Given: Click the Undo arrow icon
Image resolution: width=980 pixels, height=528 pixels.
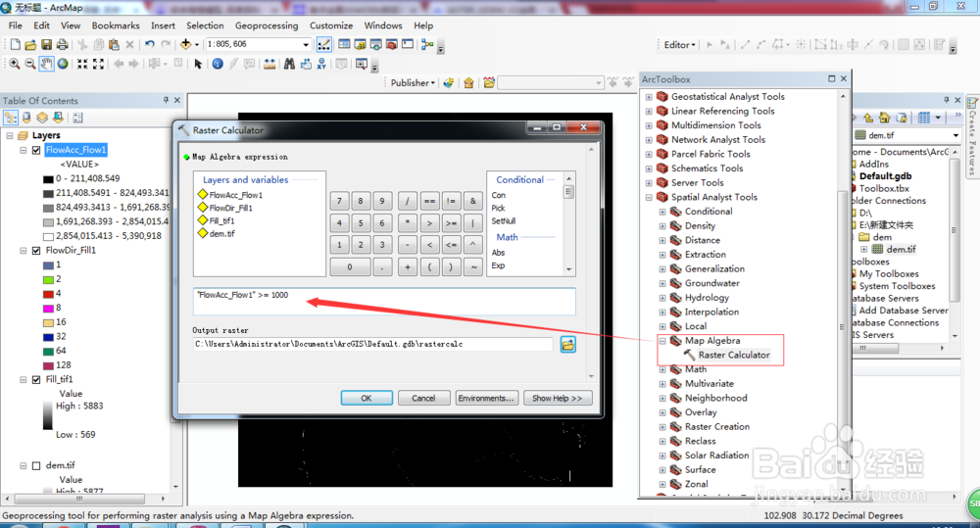Looking at the screenshot, I should tap(149, 44).
